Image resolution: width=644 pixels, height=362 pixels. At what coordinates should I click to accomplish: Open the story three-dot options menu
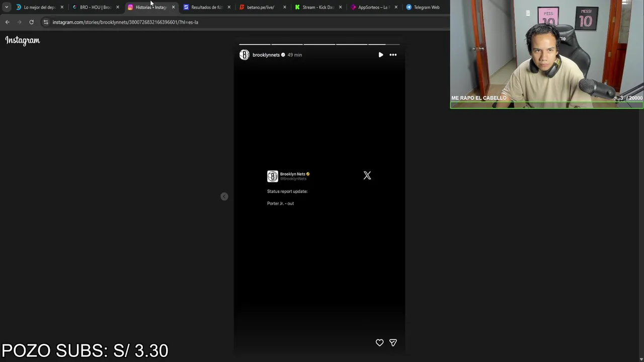click(x=393, y=55)
